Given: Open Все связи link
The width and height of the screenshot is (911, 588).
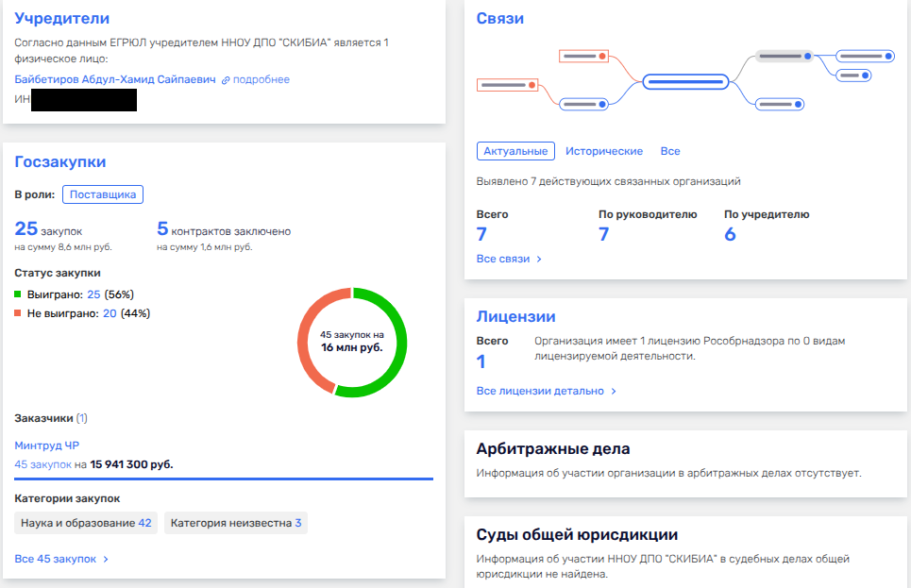Looking at the screenshot, I should pyautogui.click(x=510, y=259).
